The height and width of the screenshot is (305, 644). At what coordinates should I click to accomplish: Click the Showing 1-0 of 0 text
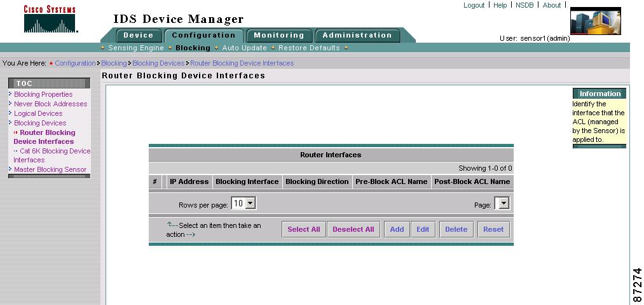click(485, 168)
